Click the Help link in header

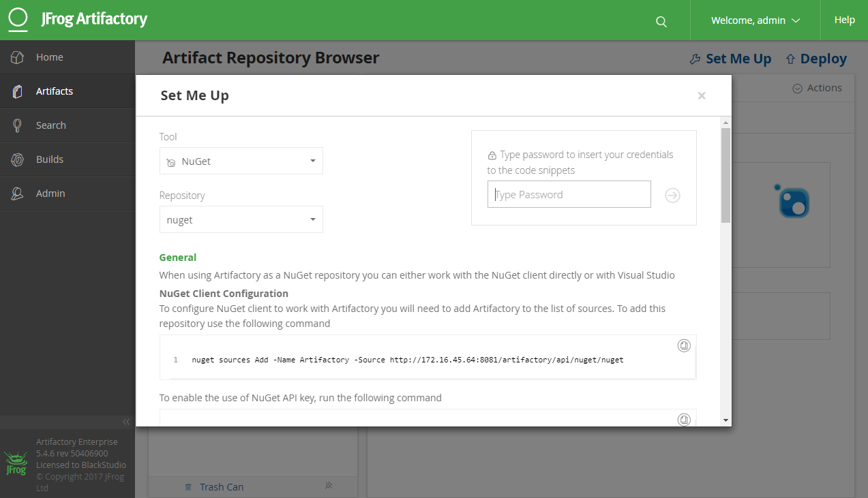[x=844, y=20]
